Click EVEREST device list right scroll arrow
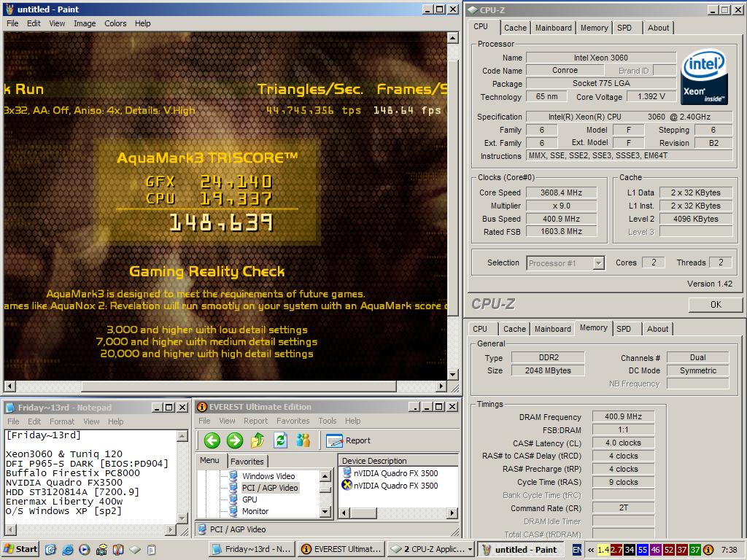 click(452, 513)
